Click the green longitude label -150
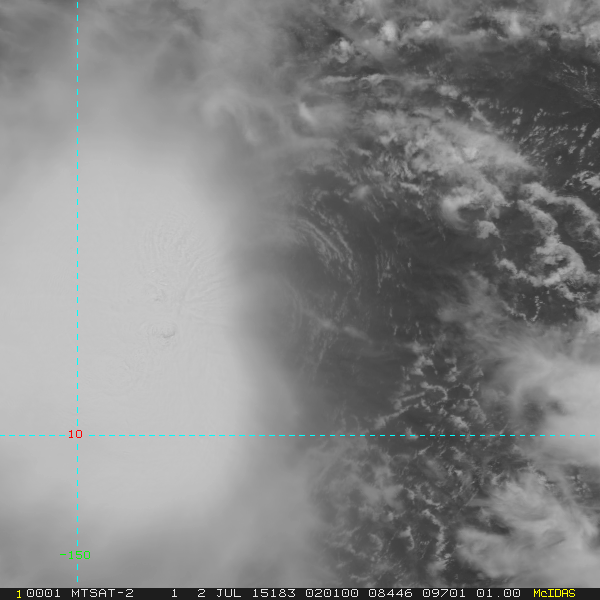Screen dimensions: 600x600 (75, 555)
